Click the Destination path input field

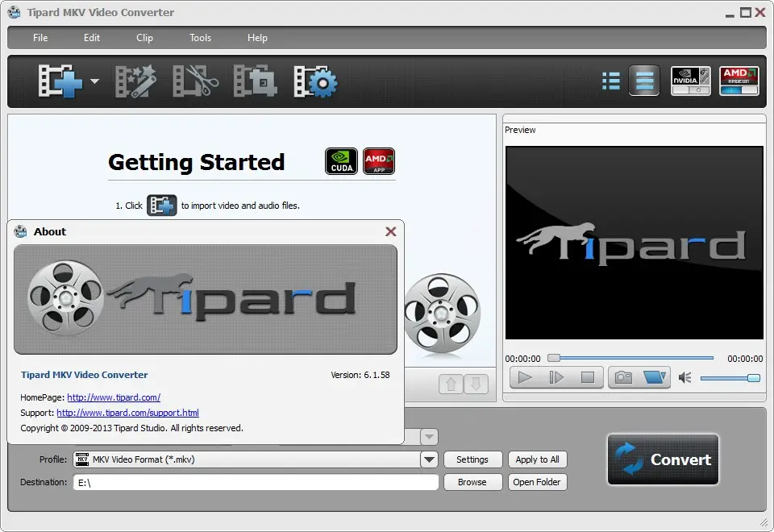[x=256, y=482]
